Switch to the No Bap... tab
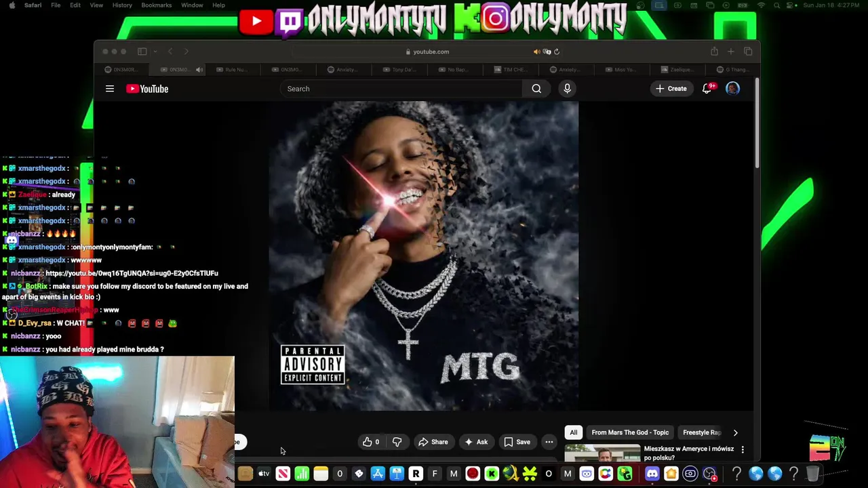868x488 pixels. (455, 69)
